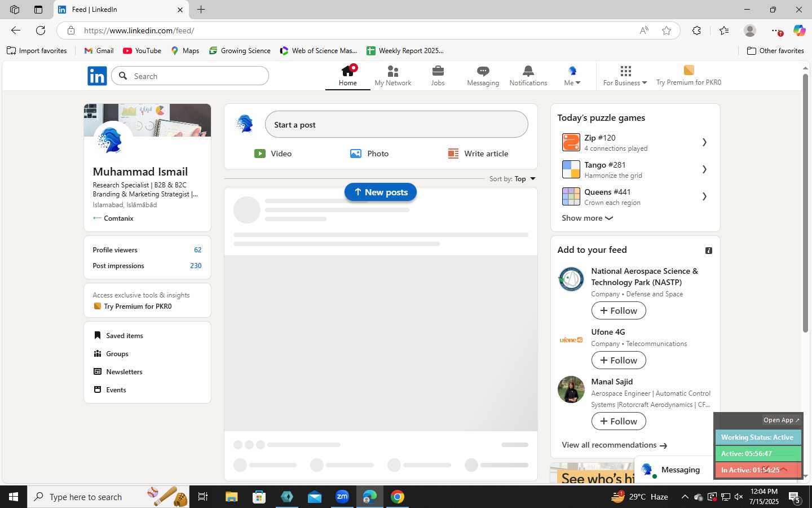The height and width of the screenshot is (508, 812).
Task: Open the Messaging nav item
Action: point(483,76)
